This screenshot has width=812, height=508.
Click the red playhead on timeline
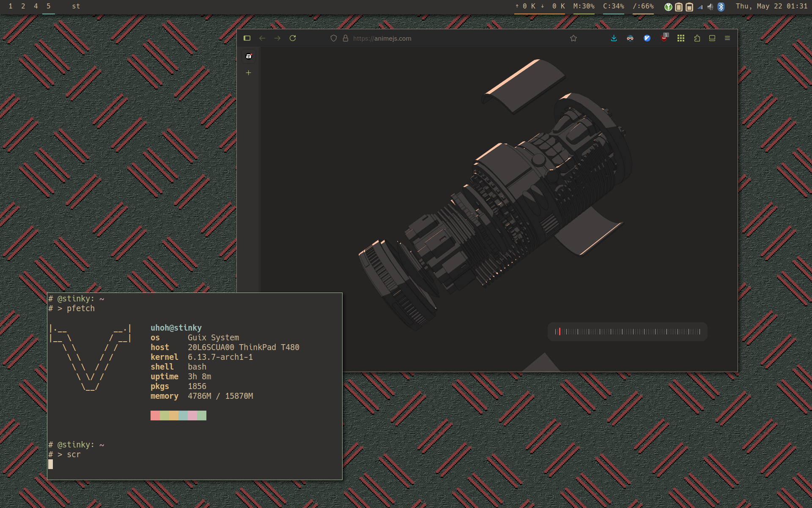[560, 331]
